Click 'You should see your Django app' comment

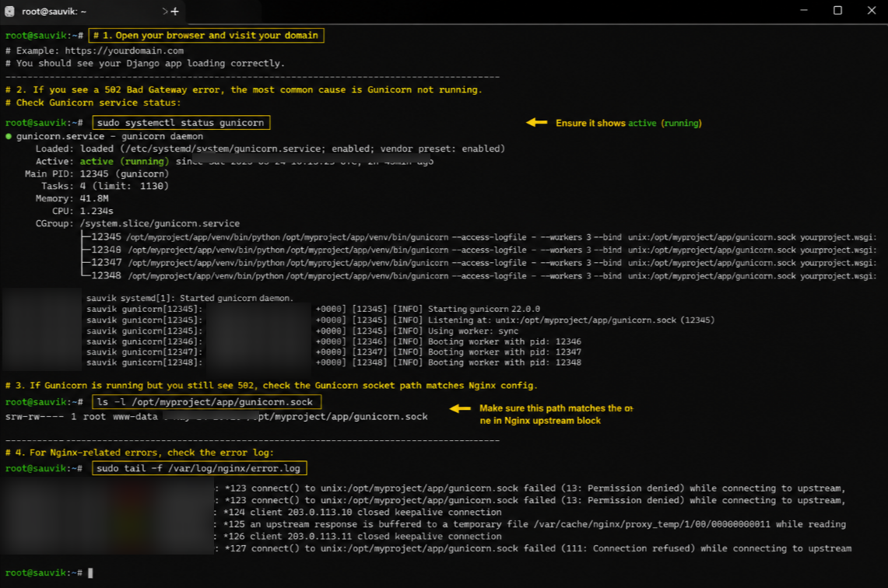[145, 63]
